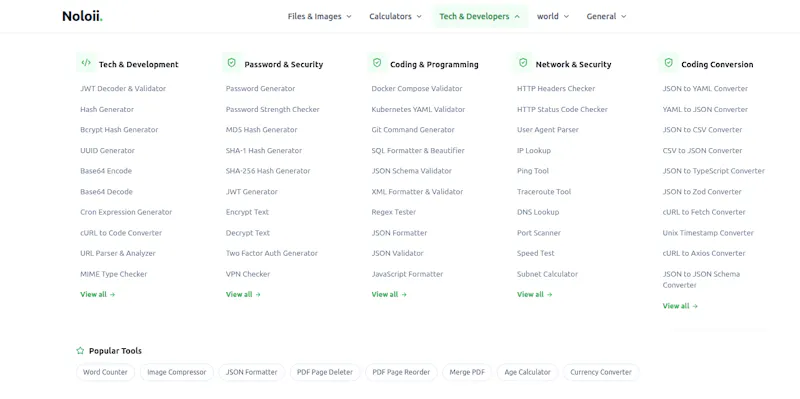This screenshot has width=800, height=399.
Task: Select Base64 Encode
Action: pyautogui.click(x=106, y=171)
